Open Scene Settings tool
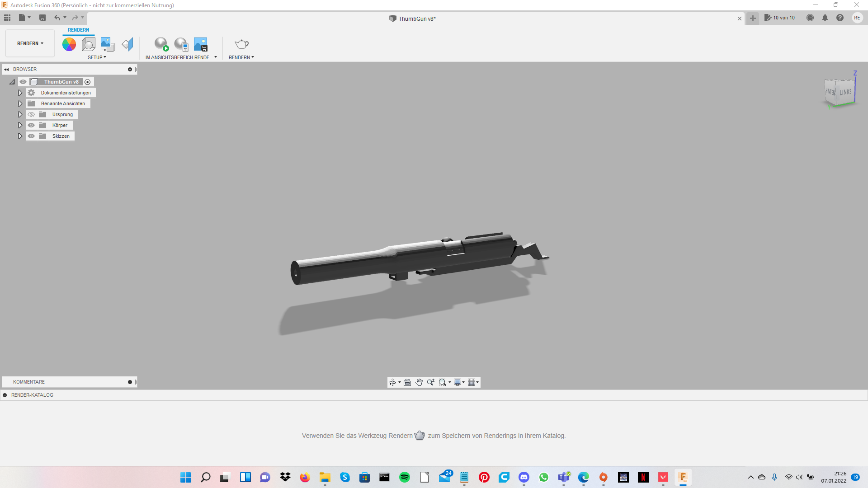868x488 pixels. pyautogui.click(x=89, y=44)
